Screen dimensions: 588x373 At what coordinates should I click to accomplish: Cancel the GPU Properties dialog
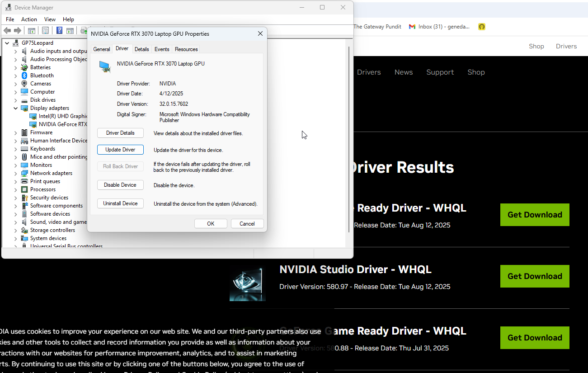pos(247,224)
